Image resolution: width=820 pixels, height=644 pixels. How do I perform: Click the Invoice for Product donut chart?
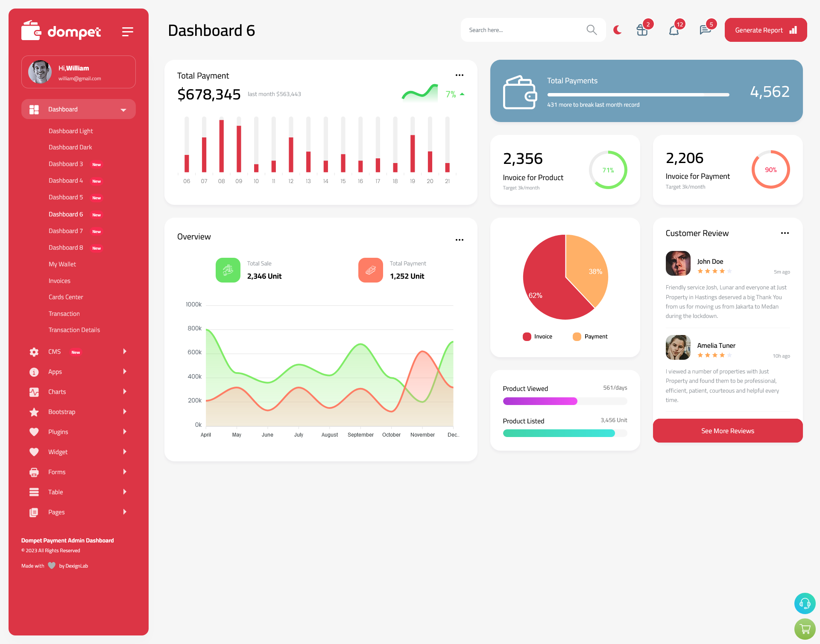click(608, 170)
